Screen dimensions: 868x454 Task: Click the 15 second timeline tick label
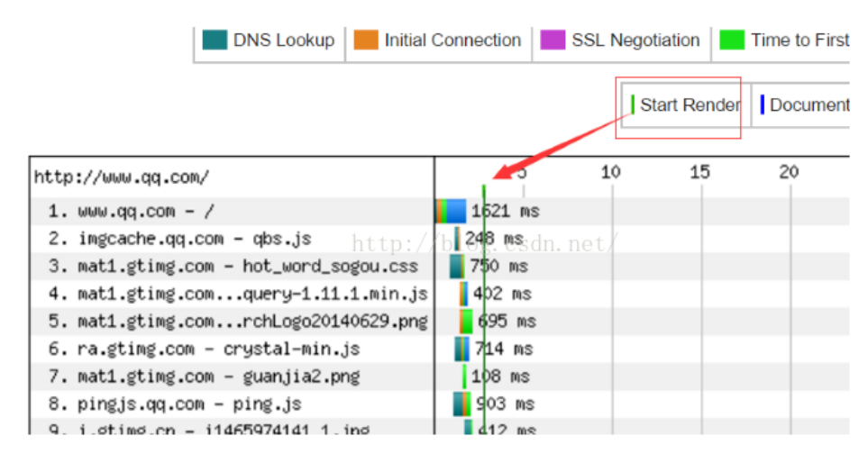tap(699, 173)
